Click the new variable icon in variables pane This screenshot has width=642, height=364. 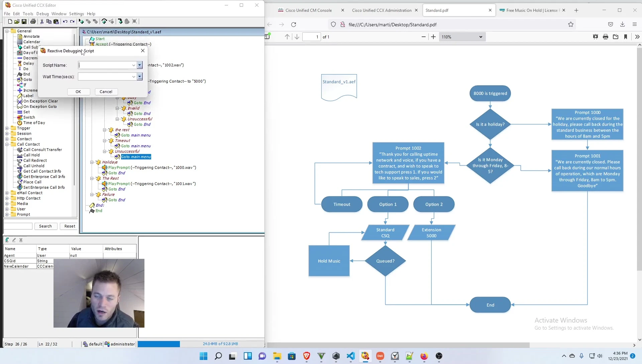tap(7, 240)
